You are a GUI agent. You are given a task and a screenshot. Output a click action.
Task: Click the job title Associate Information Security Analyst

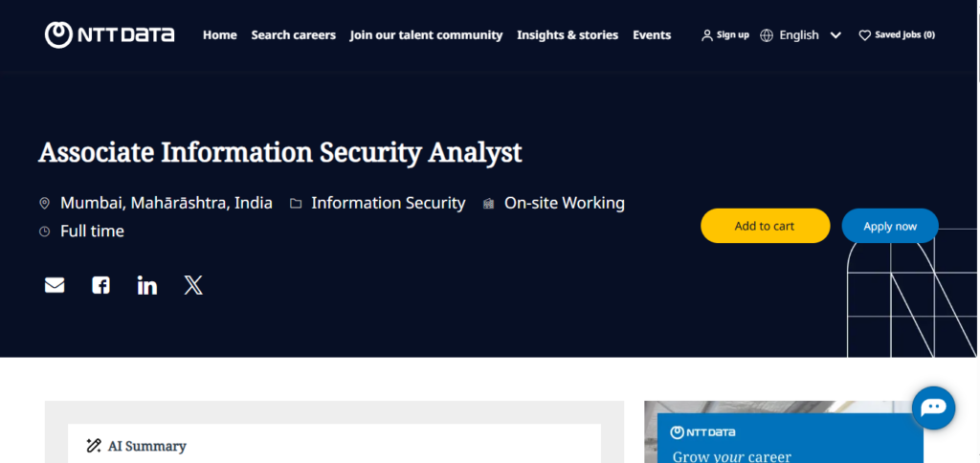(x=280, y=152)
